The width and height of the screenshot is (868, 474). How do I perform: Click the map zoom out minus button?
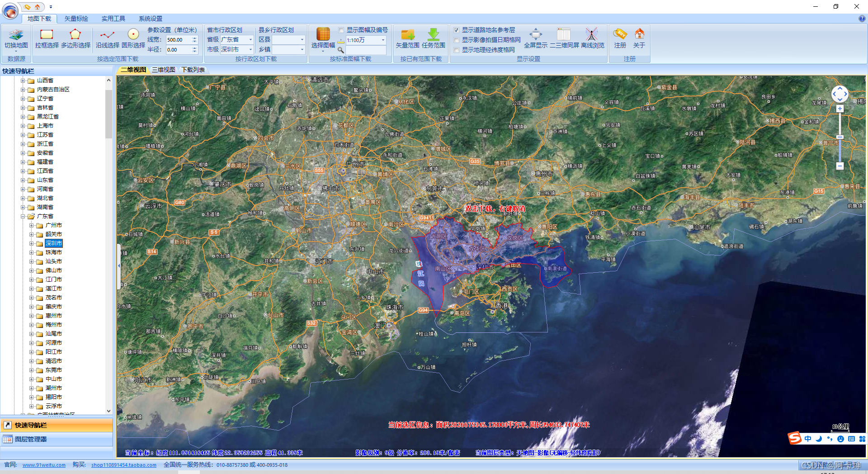[x=840, y=166]
